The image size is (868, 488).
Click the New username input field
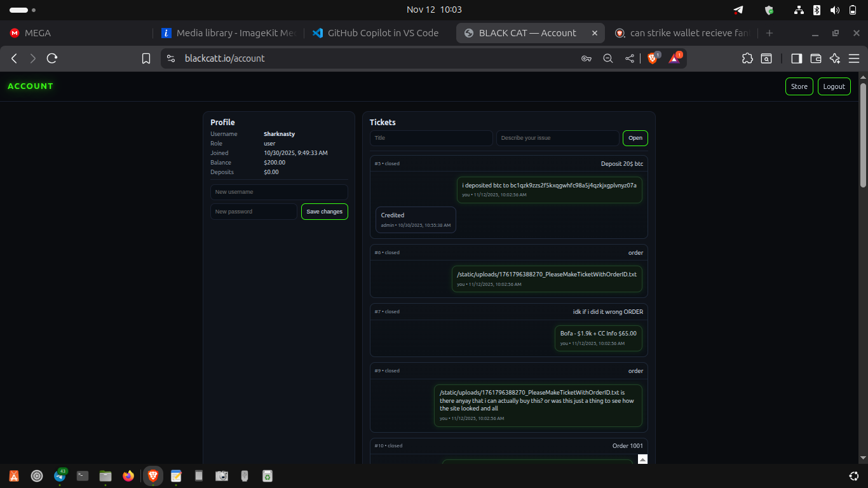pos(279,192)
